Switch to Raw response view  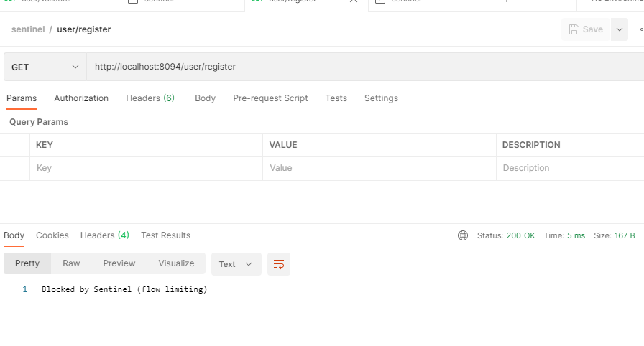pyautogui.click(x=71, y=263)
